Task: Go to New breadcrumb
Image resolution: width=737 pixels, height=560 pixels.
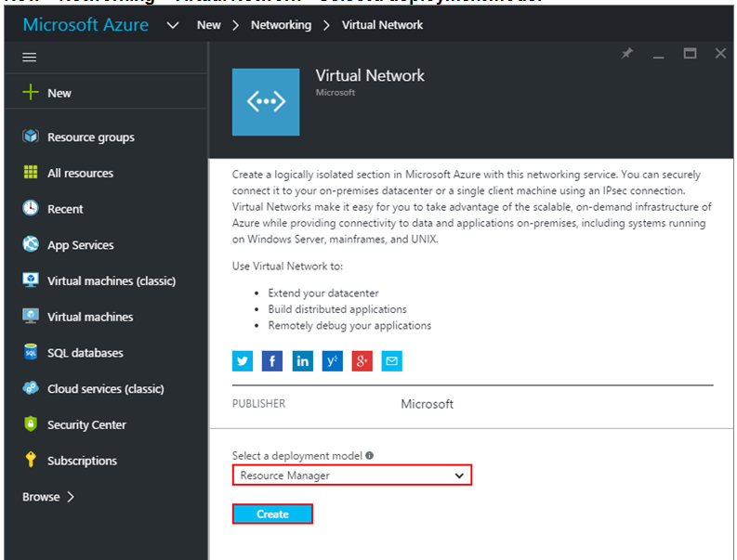Action: (209, 25)
